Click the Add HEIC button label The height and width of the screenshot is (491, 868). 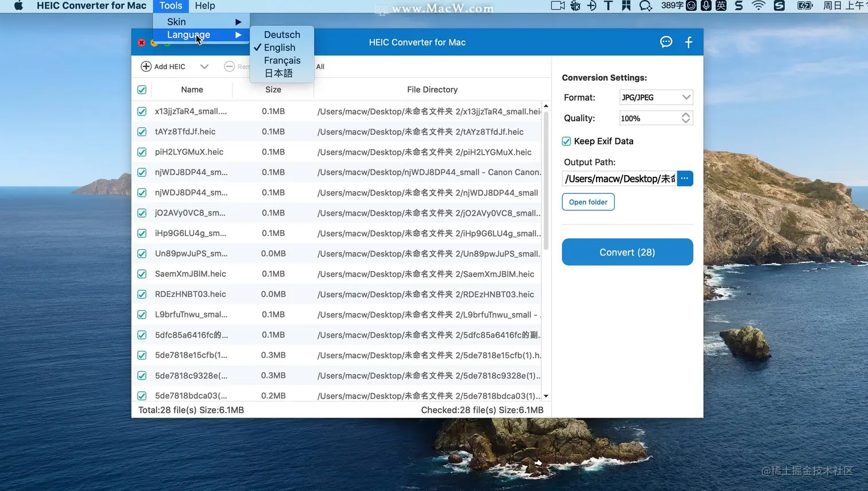(x=170, y=67)
